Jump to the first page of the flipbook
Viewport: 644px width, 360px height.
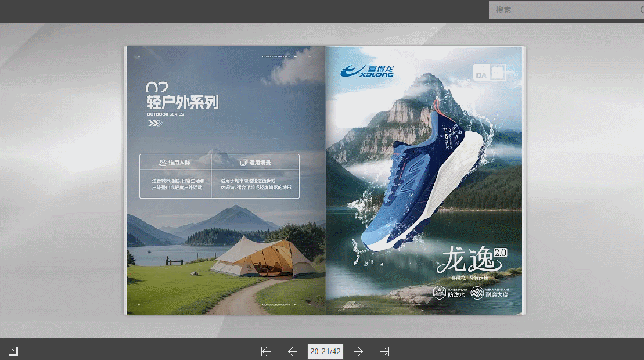(x=266, y=351)
